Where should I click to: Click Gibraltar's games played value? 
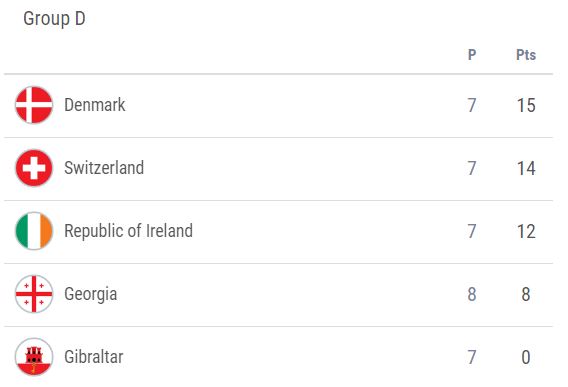click(x=472, y=357)
